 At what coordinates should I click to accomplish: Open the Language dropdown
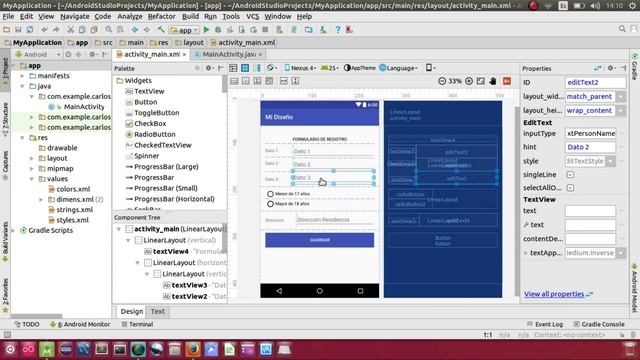[398, 68]
